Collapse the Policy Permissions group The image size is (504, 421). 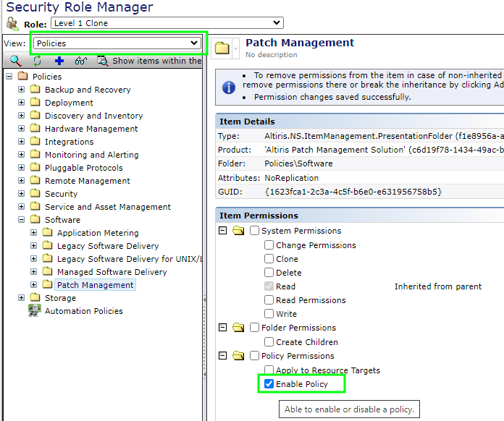pos(223,355)
